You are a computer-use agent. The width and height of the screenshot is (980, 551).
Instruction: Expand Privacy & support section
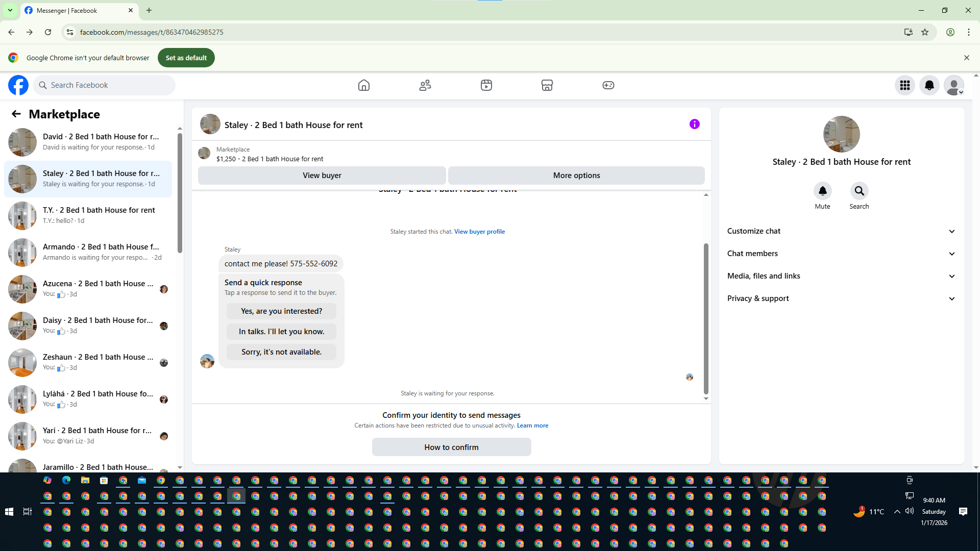coord(841,298)
